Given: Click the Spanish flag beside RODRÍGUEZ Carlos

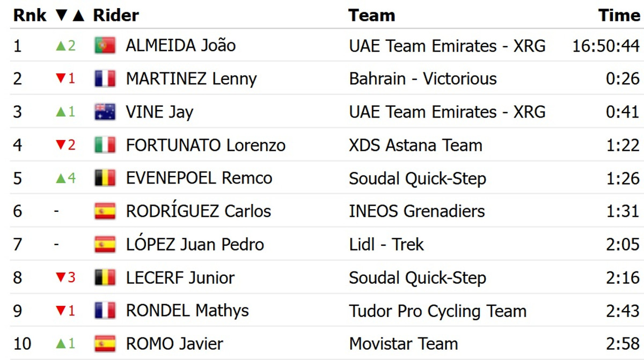Looking at the screenshot, I should pyautogui.click(x=105, y=211).
